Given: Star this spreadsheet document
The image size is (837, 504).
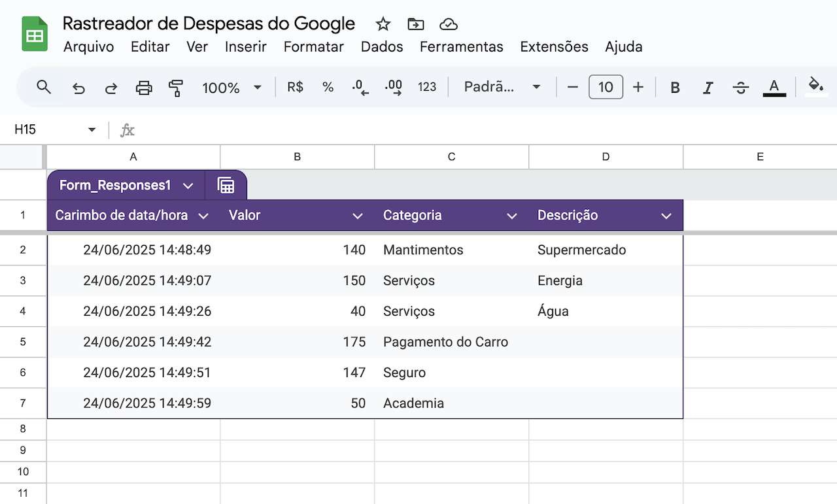Looking at the screenshot, I should tap(383, 24).
